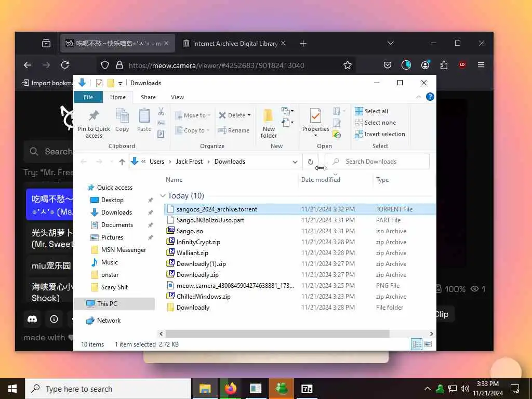
Task: Click the Copy ribbon icon
Action: click(122, 116)
